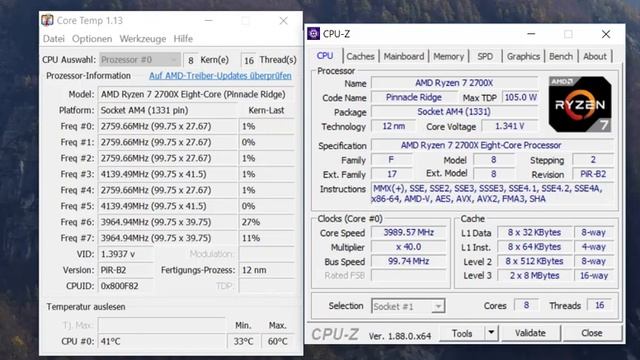Switch to the Mainboard tab
Viewport: 640px width, 360px height.
click(x=404, y=56)
